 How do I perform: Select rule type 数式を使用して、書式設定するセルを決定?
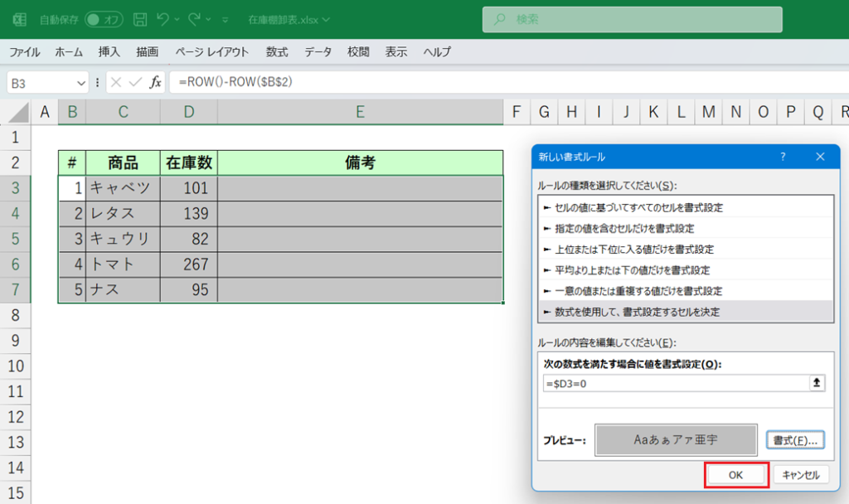coord(686,312)
